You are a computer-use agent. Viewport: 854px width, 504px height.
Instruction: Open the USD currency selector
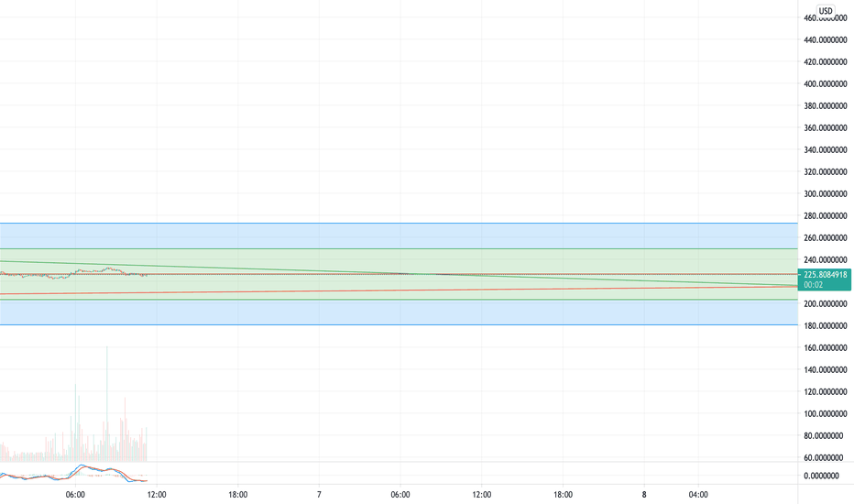pyautogui.click(x=826, y=11)
